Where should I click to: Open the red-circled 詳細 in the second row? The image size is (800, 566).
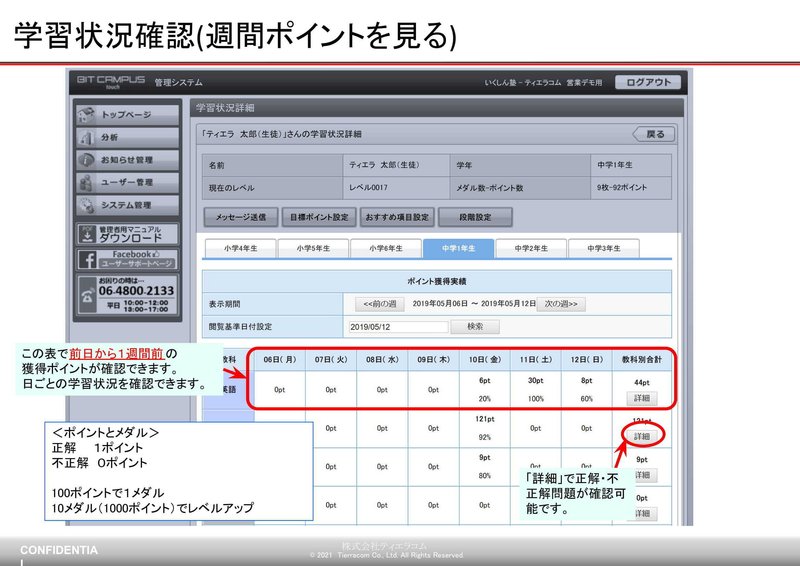pos(642,436)
